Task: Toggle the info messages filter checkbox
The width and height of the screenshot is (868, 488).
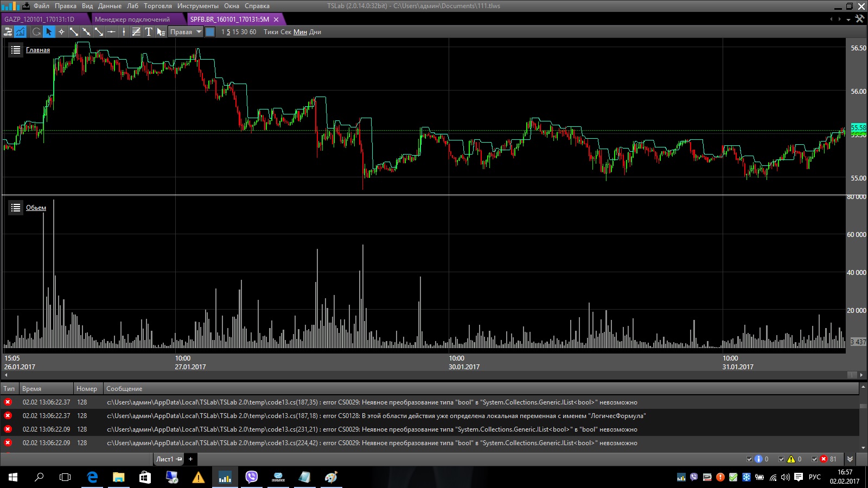Action: click(750, 459)
